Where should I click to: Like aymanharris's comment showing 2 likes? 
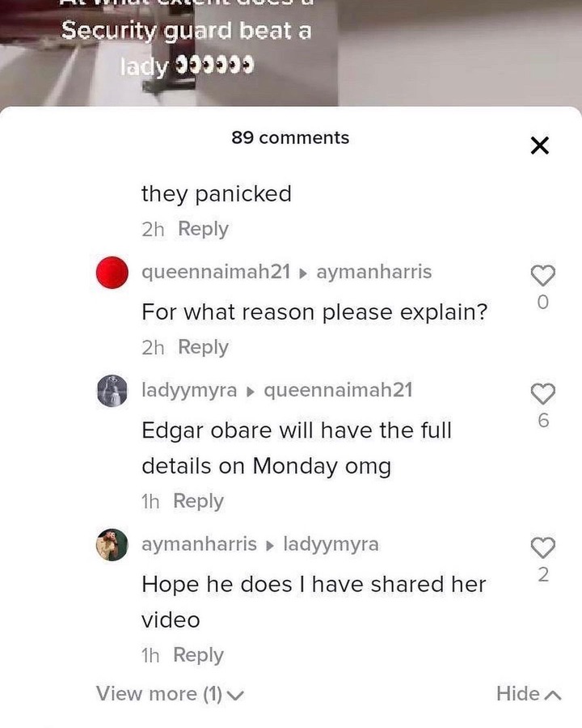click(542, 548)
